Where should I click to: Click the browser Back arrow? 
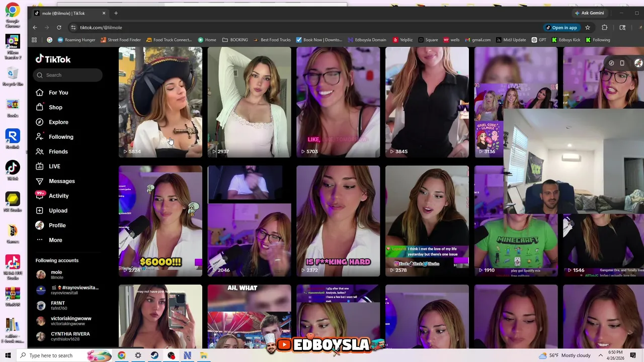click(35, 28)
